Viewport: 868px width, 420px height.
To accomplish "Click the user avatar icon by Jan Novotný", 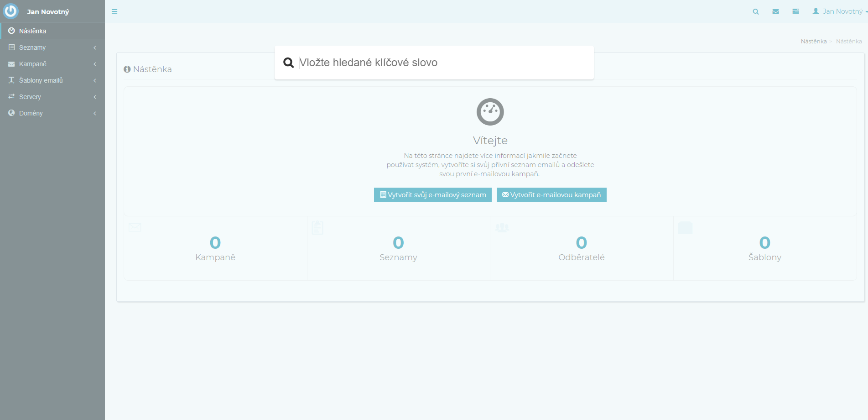I will [x=816, y=11].
